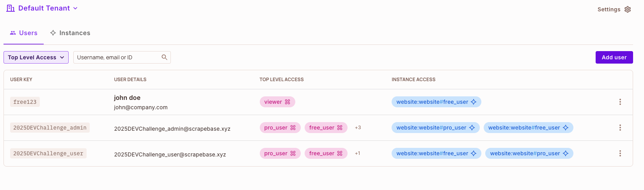Open row actions menu for 2025DEVChallenge_user
Screen dimensions: 644x190
620,153
